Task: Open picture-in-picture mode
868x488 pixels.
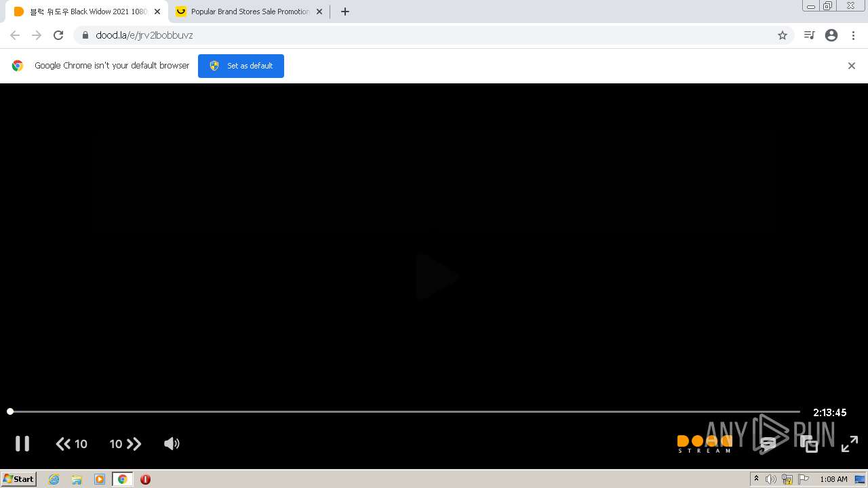Action: click(x=809, y=444)
